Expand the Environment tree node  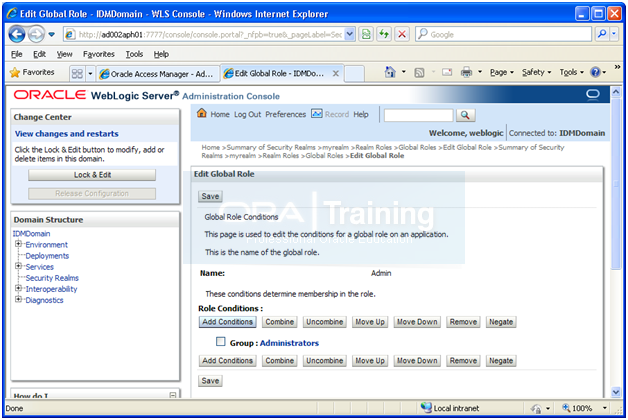click(x=18, y=244)
